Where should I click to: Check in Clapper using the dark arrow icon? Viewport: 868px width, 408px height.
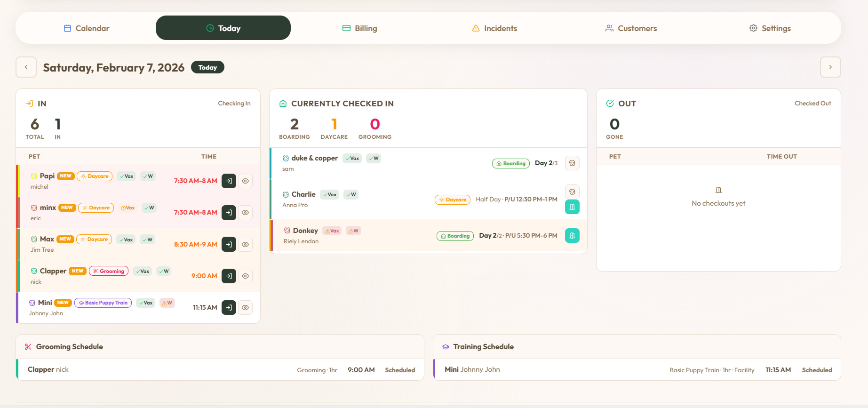pos(229,276)
